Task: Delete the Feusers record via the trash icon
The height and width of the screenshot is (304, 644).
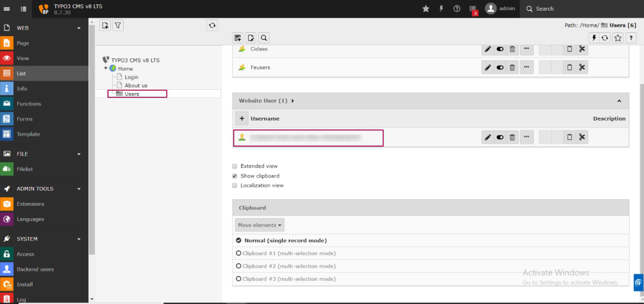Action: pyautogui.click(x=512, y=67)
